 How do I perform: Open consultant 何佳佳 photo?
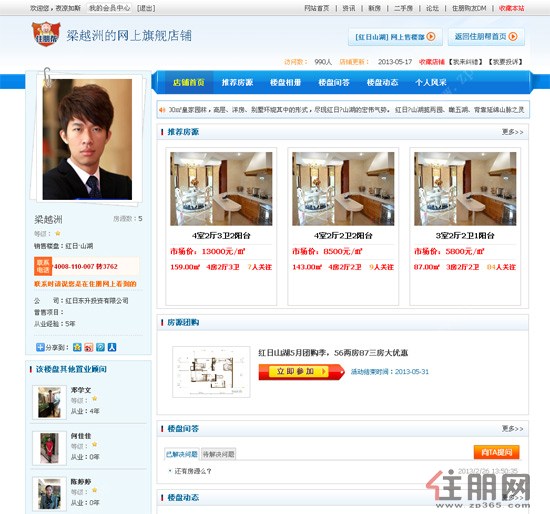coord(49,448)
